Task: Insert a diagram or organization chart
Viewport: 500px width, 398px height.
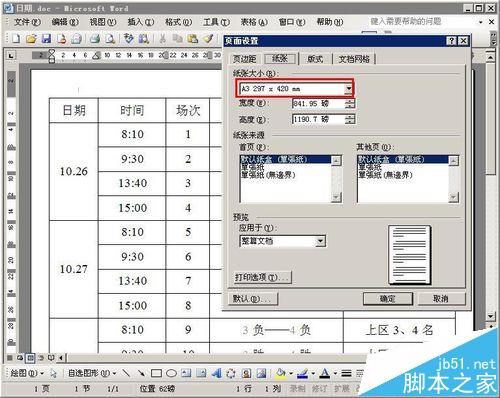Action: click(231, 373)
